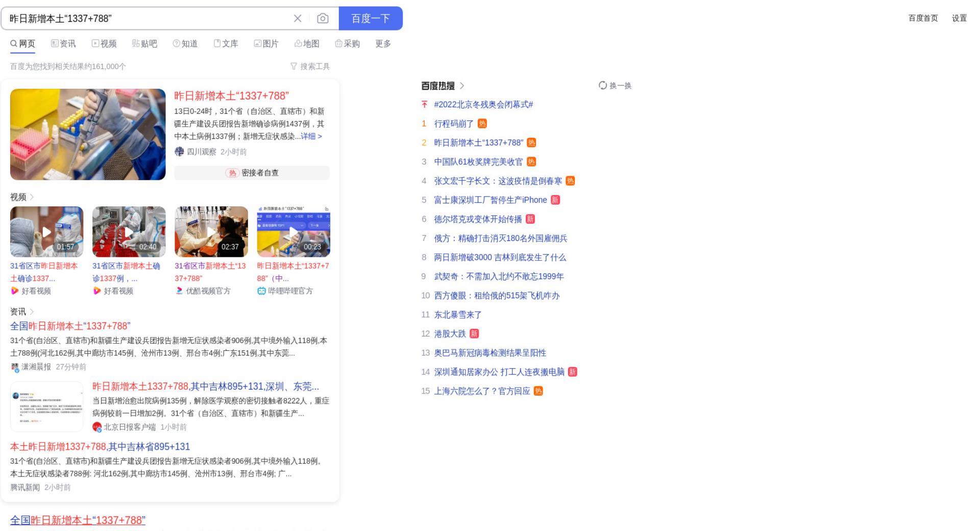Open 百度首页 link at top right

tap(923, 18)
